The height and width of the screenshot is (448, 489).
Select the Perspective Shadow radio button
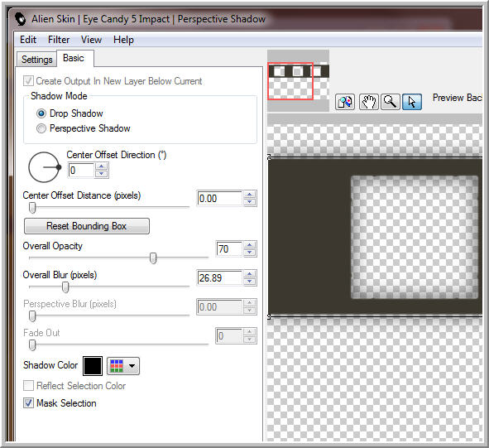tap(41, 128)
